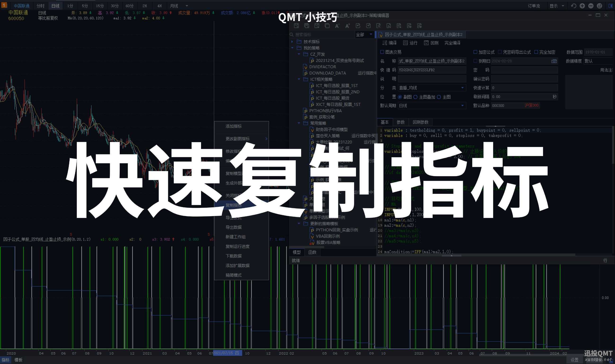This screenshot has height=364, width=615.
Task: Switch to the 参数 tab
Action: click(400, 122)
